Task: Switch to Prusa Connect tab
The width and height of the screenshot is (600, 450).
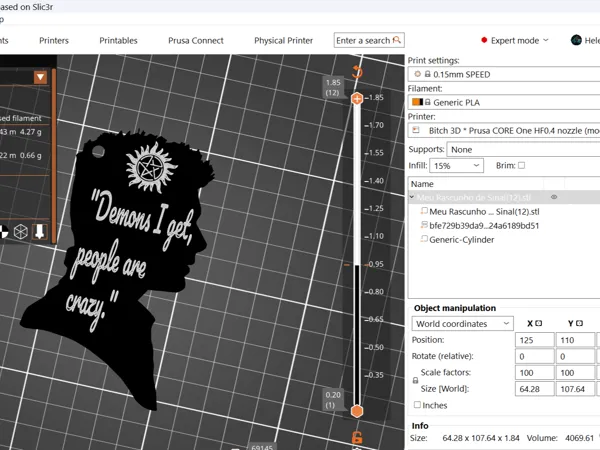Action: tap(196, 41)
